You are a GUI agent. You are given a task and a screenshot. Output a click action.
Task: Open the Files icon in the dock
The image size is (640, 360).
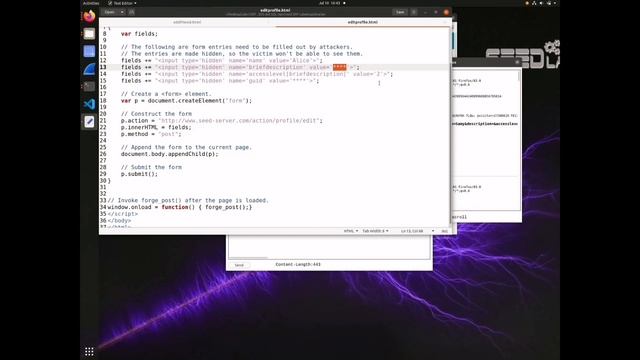(89, 34)
